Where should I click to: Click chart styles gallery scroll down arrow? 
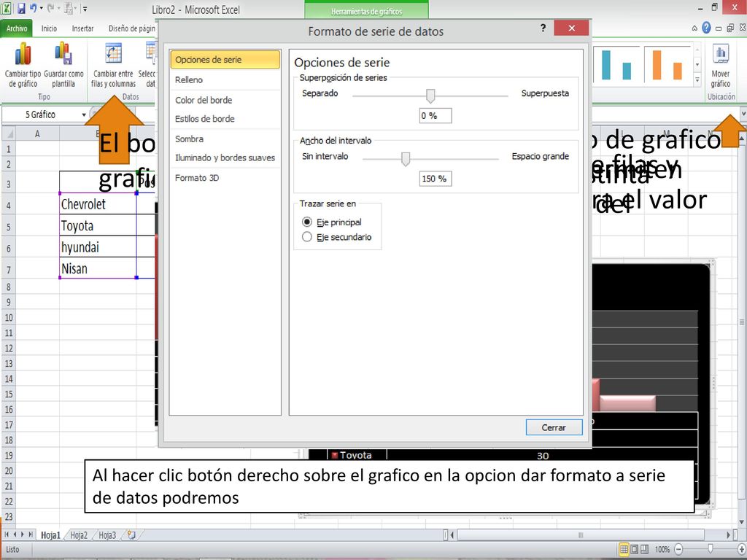697,64
